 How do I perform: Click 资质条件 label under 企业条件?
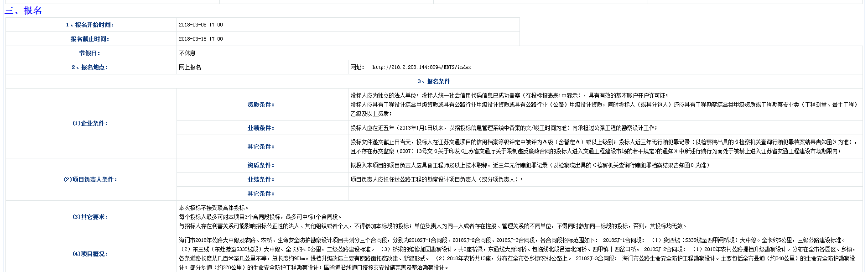tap(261, 105)
